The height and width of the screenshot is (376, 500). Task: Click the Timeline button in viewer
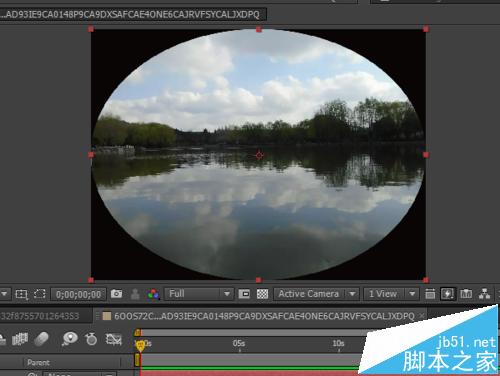pyautogui.click(x=466, y=294)
